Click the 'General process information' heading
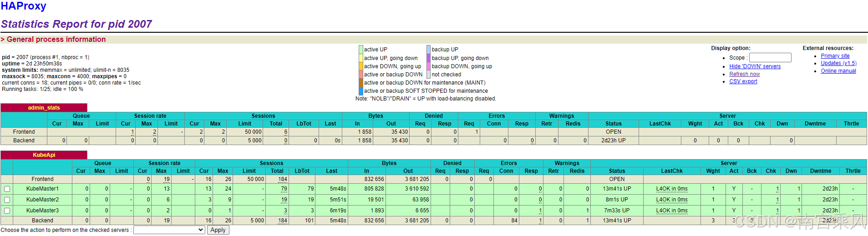Viewport: 868px width, 236px height. click(x=56, y=40)
